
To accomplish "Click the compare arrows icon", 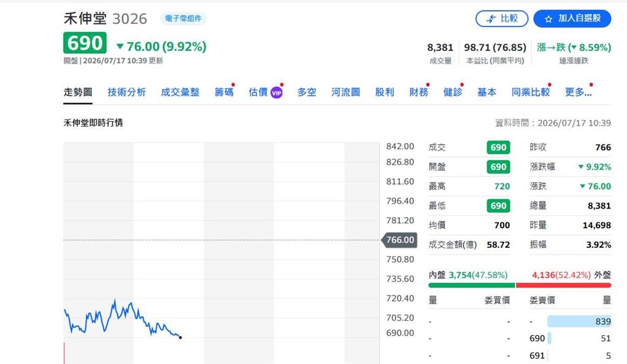I will (490, 19).
